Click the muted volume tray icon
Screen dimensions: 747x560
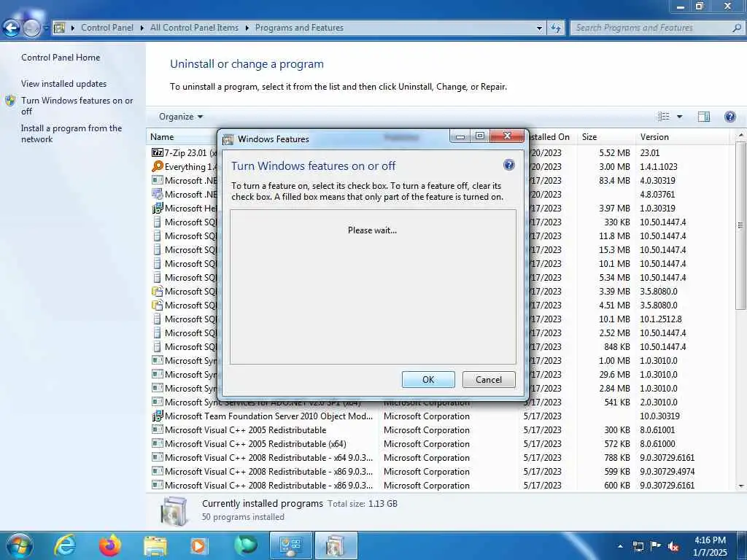673,546
